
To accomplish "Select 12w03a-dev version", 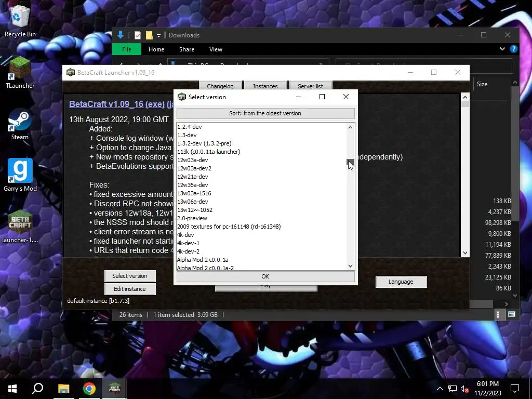I will [x=261, y=160].
